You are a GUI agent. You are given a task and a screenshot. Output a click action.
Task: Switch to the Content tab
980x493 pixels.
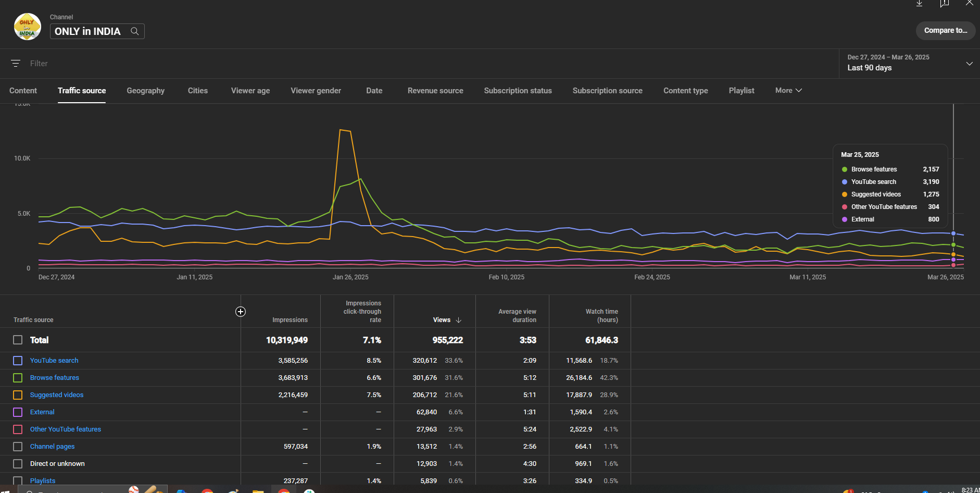pos(23,91)
